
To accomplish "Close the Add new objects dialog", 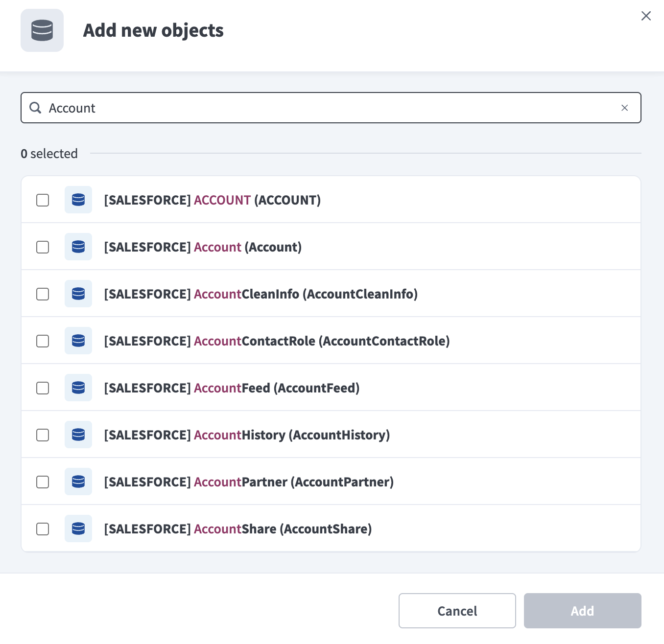I will (646, 16).
